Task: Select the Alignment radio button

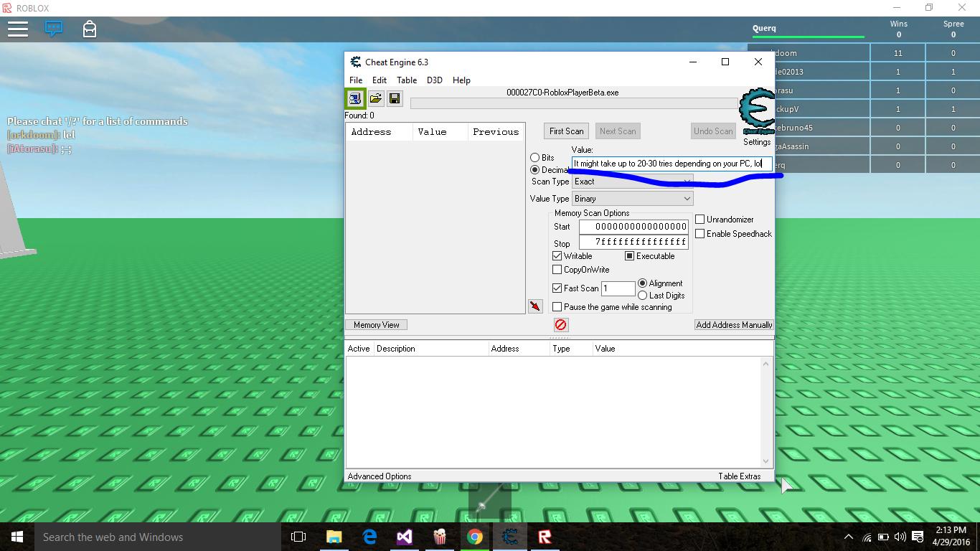Action: (643, 283)
